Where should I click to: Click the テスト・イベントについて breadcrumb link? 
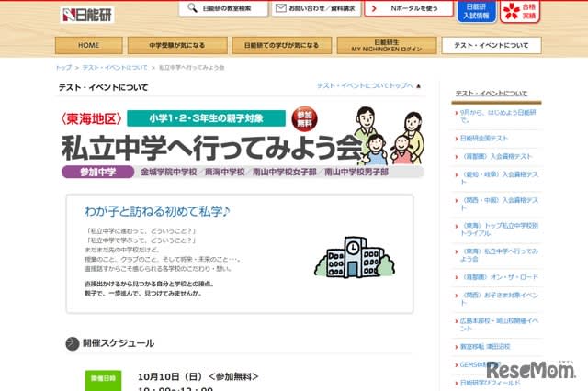[x=115, y=67]
